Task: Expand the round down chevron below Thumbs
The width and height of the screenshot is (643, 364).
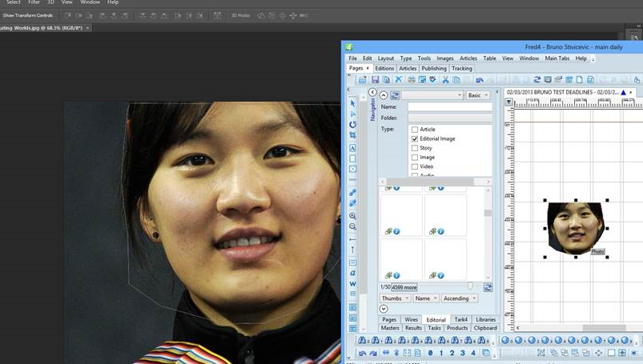Action: [384, 309]
